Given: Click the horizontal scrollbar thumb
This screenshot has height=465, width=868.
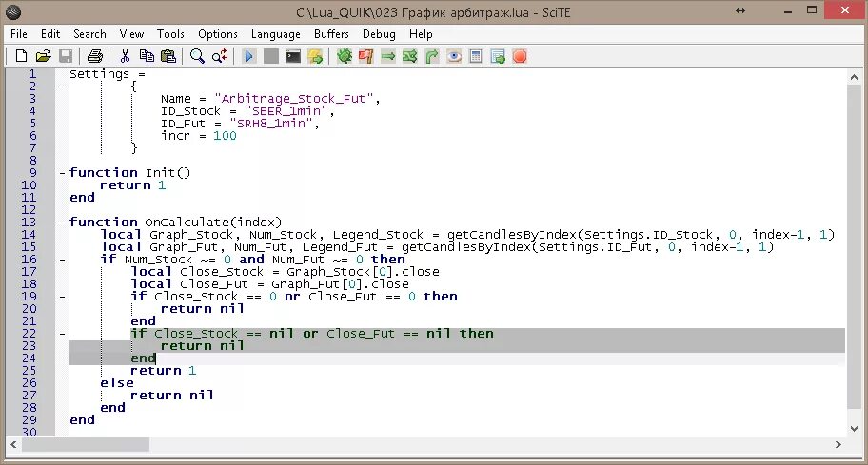Looking at the screenshot, I should (85, 444).
